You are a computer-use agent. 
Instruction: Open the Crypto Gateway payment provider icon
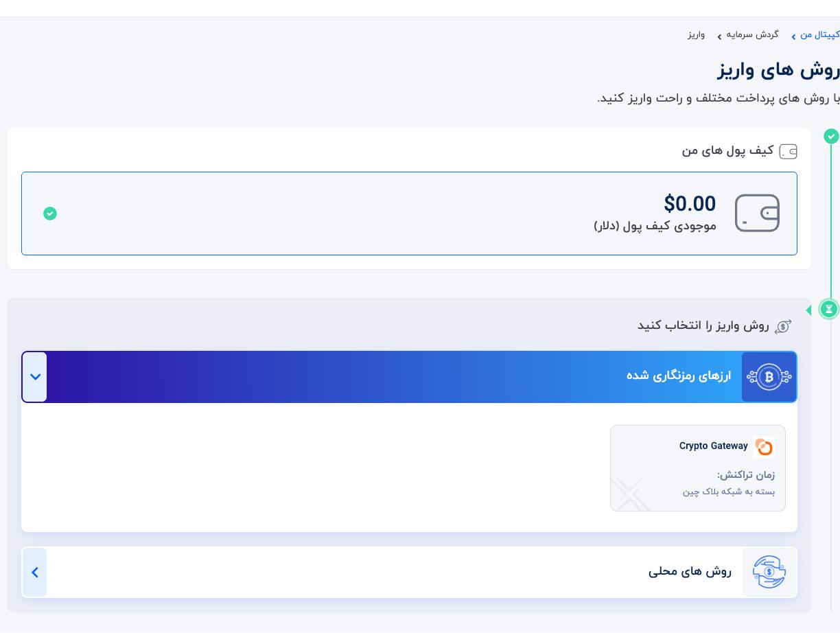(764, 447)
